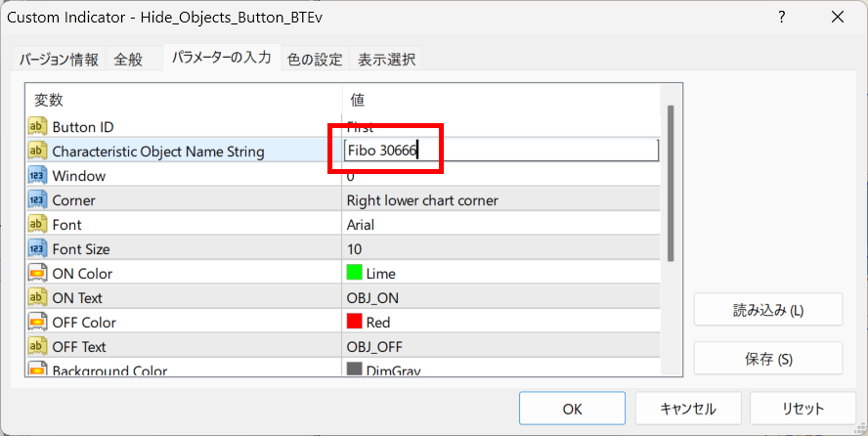Click the キャンセル button
Viewport: 868px width, 436px height.
tap(688, 409)
